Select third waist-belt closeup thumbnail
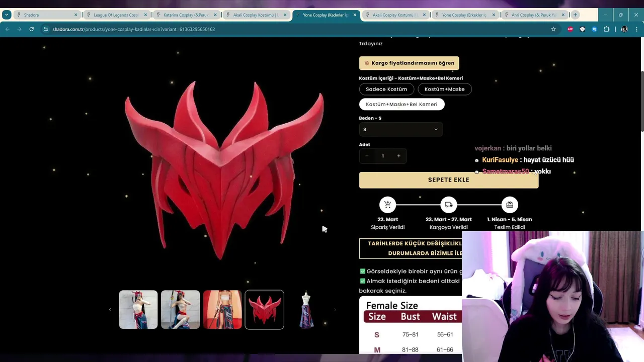644x362 pixels. pyautogui.click(x=222, y=310)
